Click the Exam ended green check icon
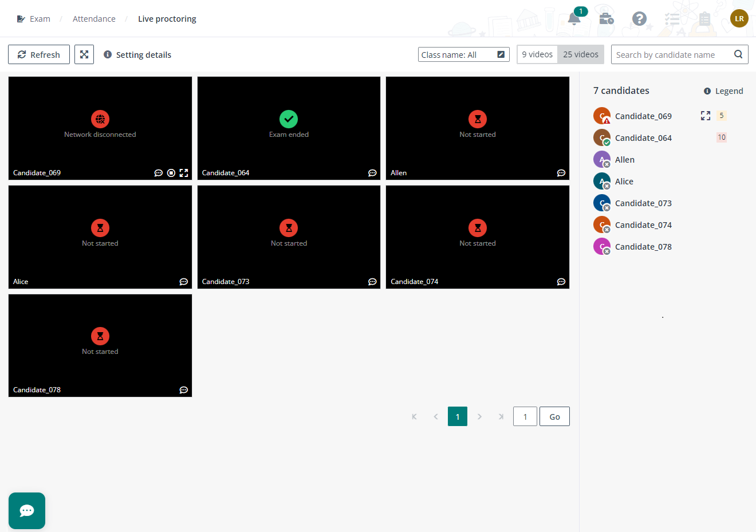Image resolution: width=756 pixels, height=532 pixels. [x=289, y=119]
